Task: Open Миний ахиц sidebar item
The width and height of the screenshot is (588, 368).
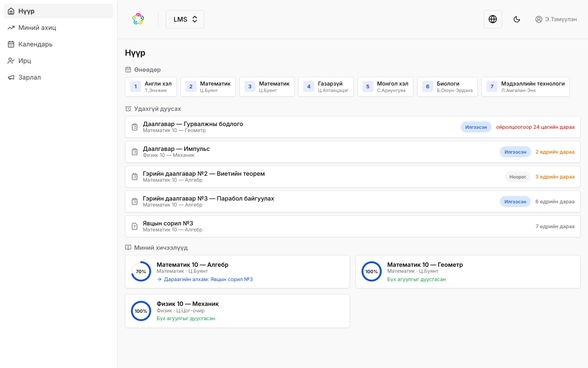Action: (x=58, y=28)
